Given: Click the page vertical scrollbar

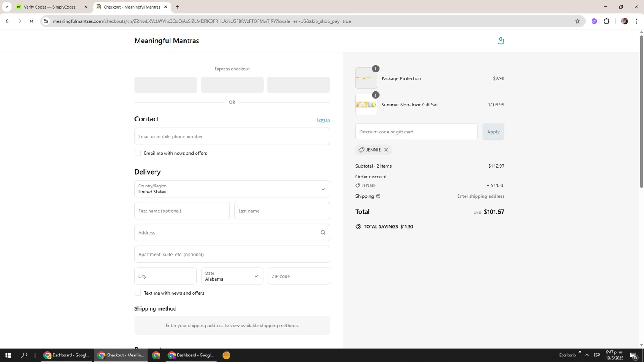Looking at the screenshot, I should pos(641,112).
